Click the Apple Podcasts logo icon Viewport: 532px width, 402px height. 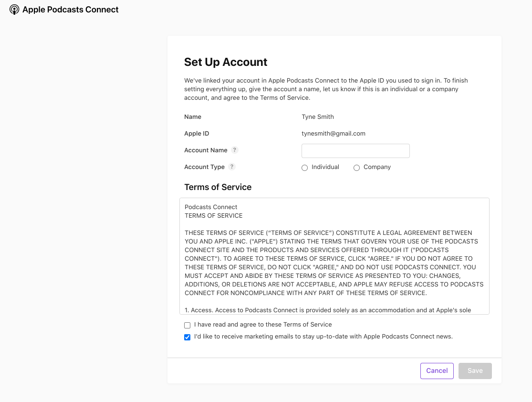pyautogui.click(x=14, y=9)
